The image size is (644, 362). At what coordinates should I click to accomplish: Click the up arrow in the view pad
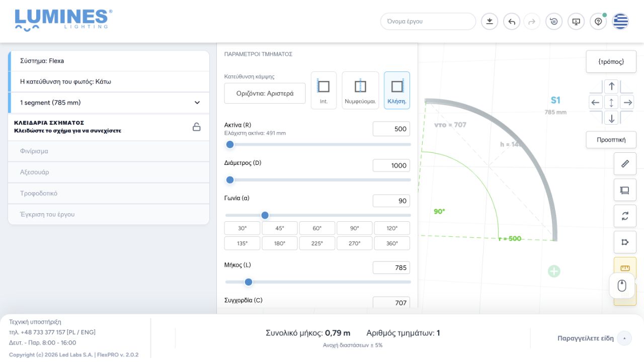click(x=611, y=86)
